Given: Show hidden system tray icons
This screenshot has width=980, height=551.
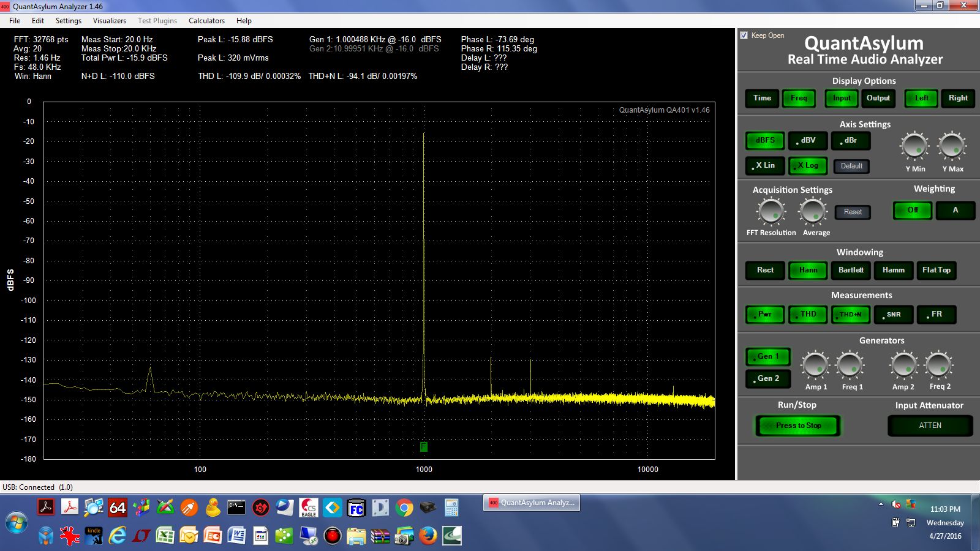Looking at the screenshot, I should [x=881, y=504].
